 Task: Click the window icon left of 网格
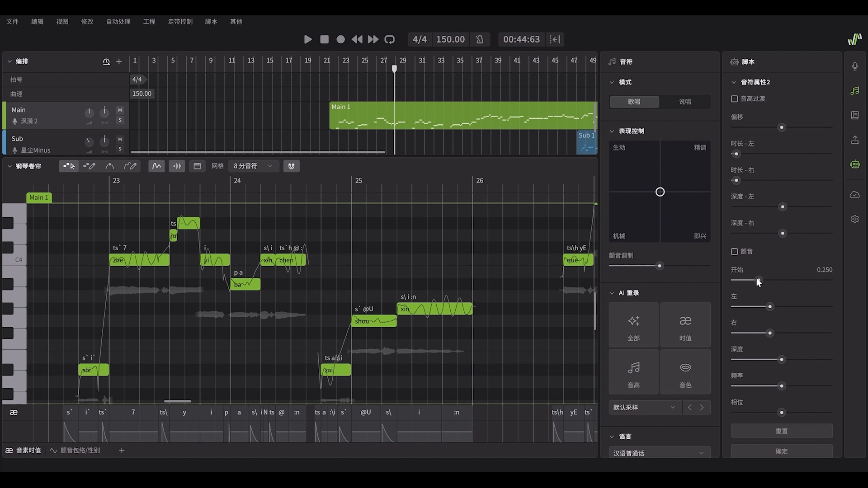[x=197, y=166]
